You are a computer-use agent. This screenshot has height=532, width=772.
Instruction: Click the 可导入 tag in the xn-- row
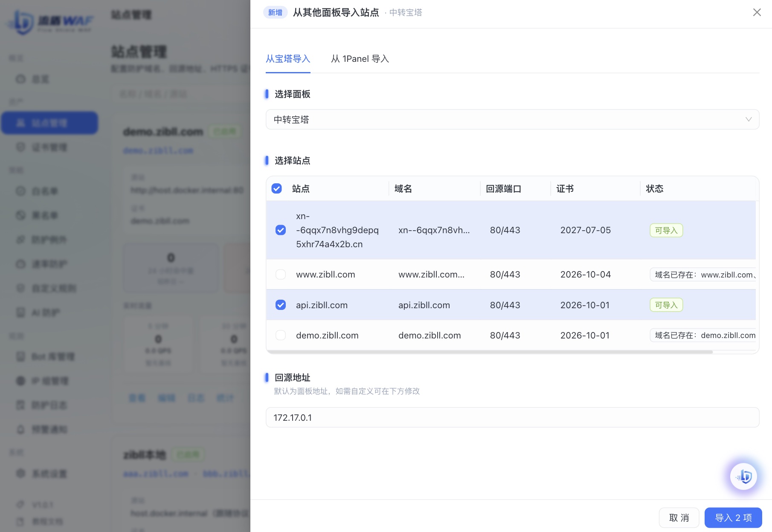[x=666, y=230]
